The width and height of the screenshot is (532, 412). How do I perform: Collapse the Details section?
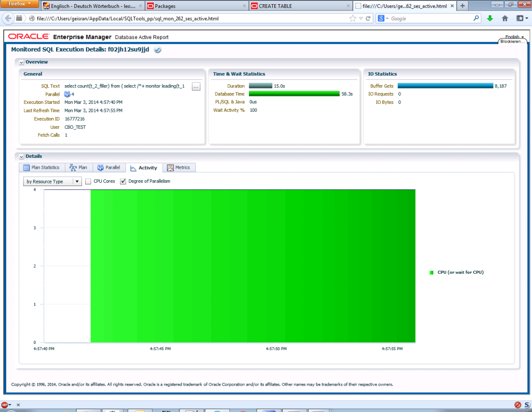click(x=21, y=156)
